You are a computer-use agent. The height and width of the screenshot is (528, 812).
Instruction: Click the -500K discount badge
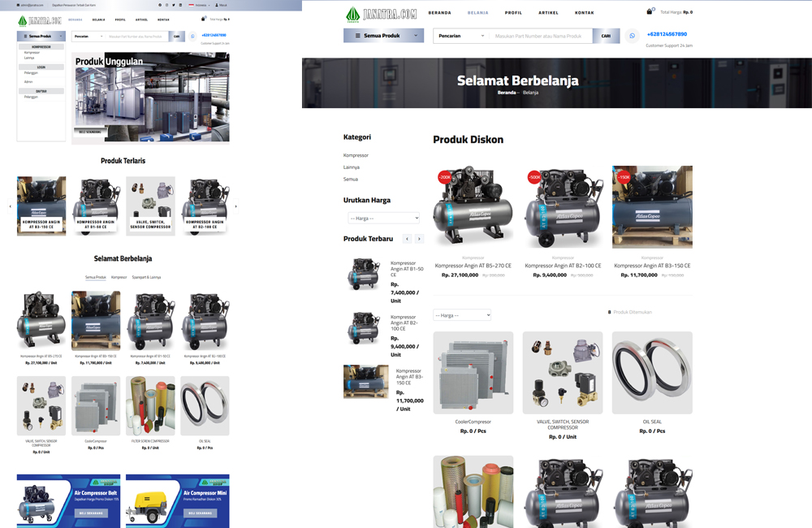[x=534, y=177]
